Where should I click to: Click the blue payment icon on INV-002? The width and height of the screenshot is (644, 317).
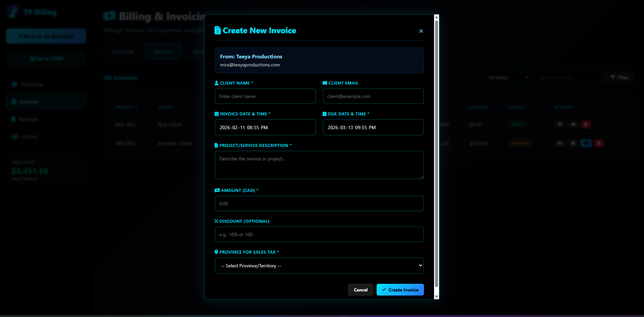586,143
